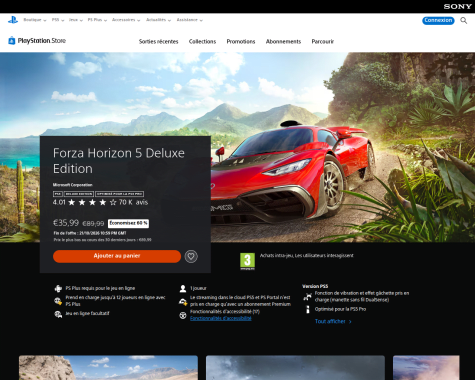Viewport: 475px width, 380px height.
Task: Expand Tout afficher chevron
Action: [350, 322]
